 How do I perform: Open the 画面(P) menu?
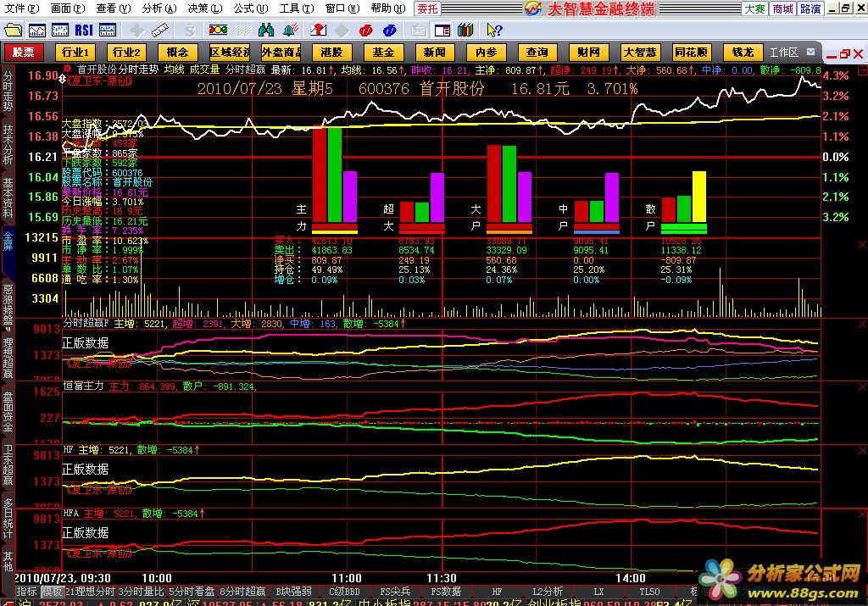68,8
